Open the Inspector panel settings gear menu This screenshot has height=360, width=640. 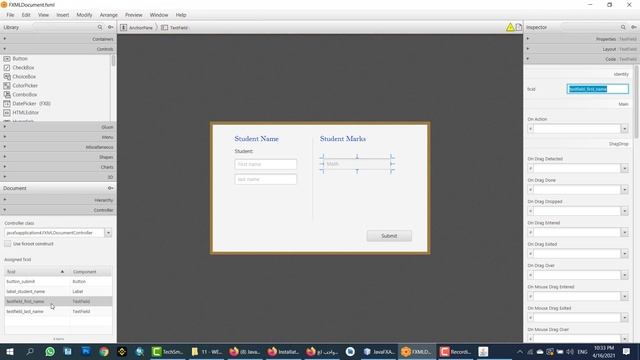pos(633,27)
